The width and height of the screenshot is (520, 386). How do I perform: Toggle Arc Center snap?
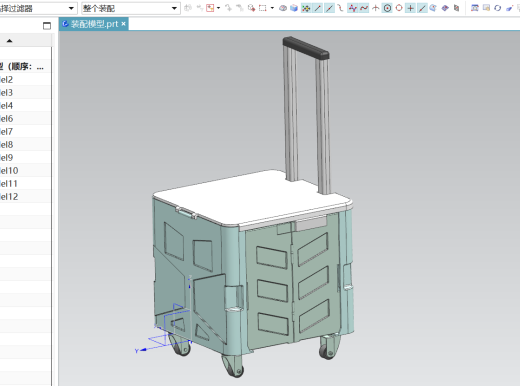point(387,8)
